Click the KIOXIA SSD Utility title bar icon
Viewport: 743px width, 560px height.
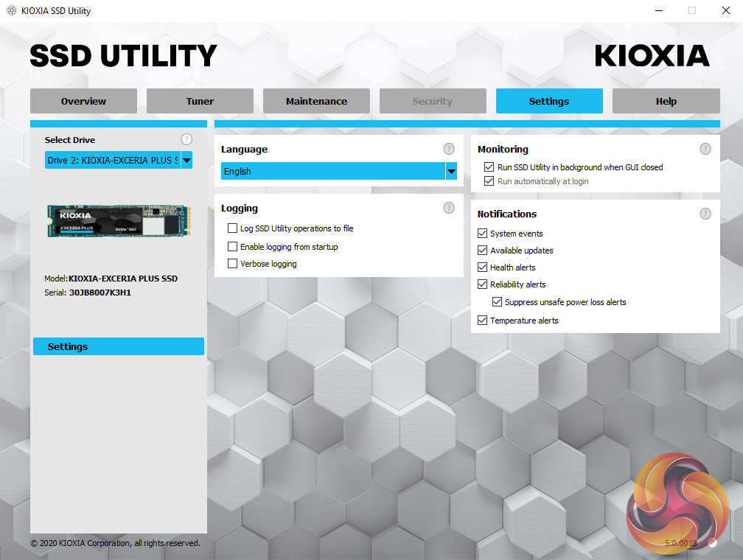pyautogui.click(x=11, y=10)
